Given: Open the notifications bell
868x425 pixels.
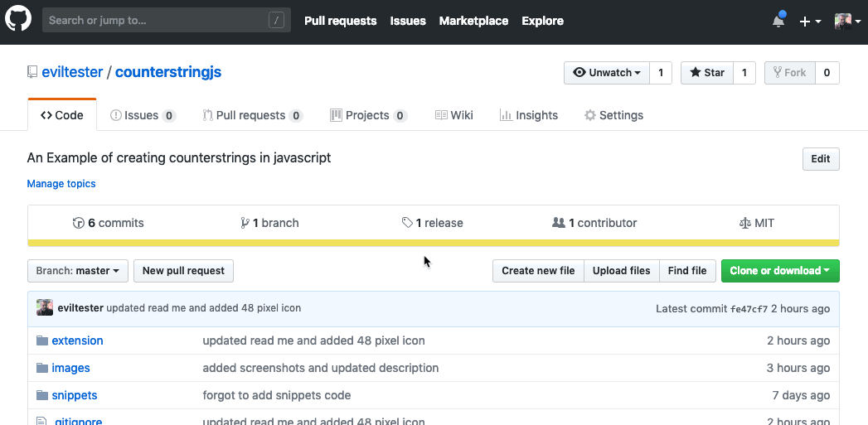Looking at the screenshot, I should [778, 21].
